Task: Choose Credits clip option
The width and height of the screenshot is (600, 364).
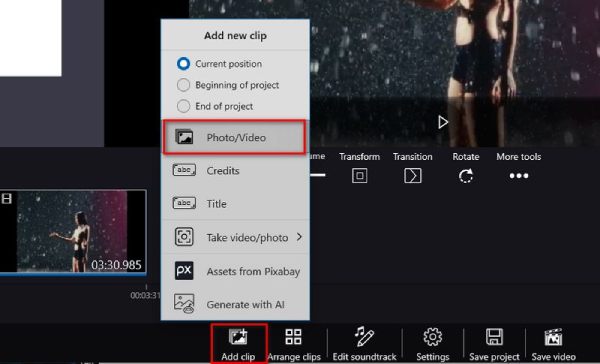Action: coord(235,170)
